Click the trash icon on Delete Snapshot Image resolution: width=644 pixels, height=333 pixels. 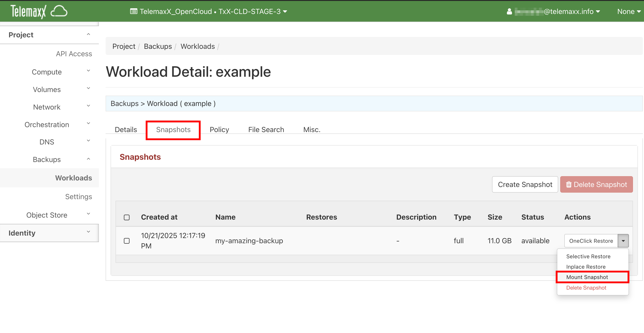569,184
